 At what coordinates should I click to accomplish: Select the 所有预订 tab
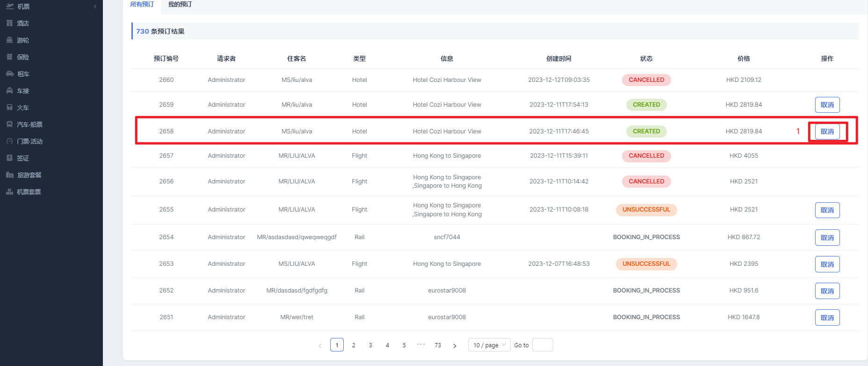pos(142,5)
